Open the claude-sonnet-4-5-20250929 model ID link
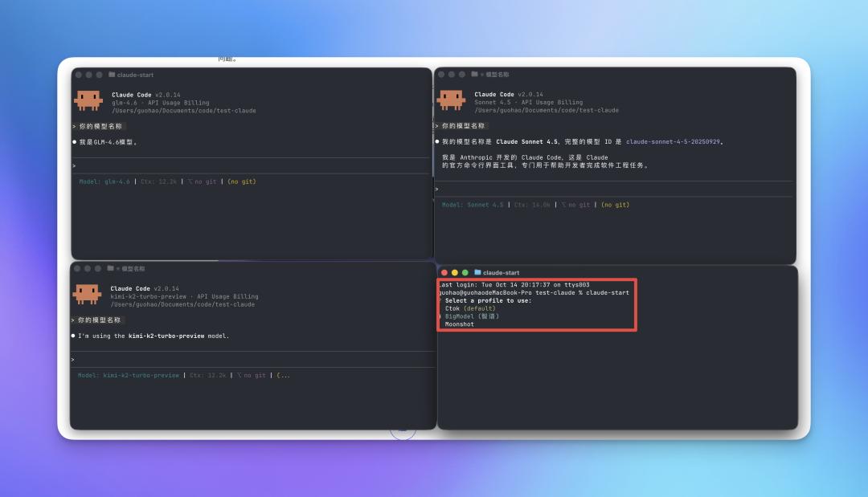The image size is (868, 497). 674,141
